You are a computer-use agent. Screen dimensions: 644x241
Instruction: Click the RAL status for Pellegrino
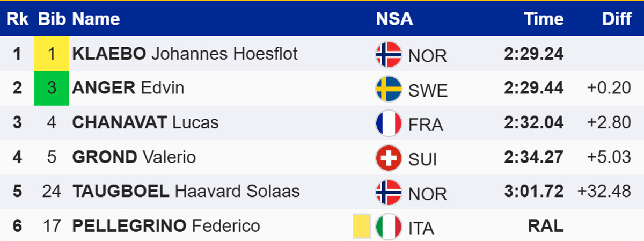pyautogui.click(x=546, y=226)
